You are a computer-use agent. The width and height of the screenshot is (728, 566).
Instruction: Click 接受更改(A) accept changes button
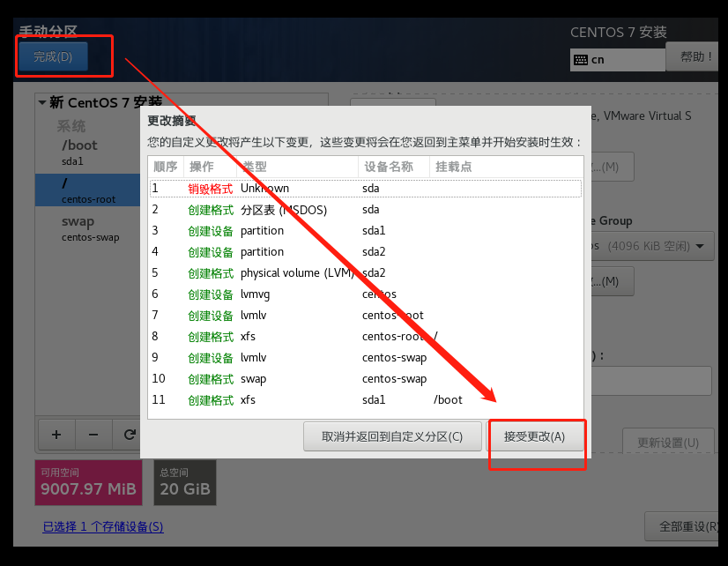534,436
